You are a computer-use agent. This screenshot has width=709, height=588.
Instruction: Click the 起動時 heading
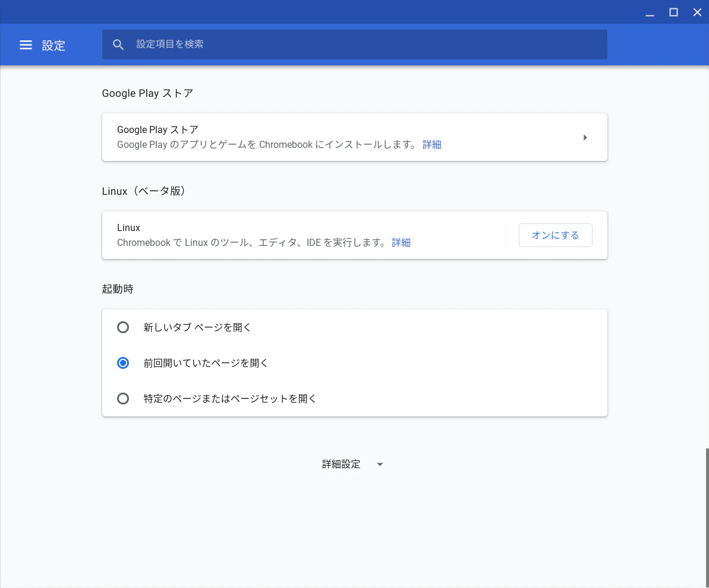(118, 289)
